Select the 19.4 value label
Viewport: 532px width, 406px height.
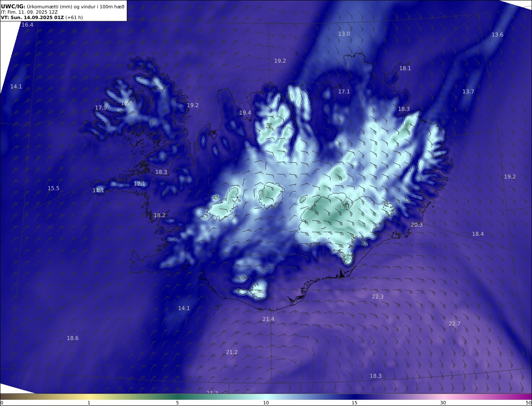tap(245, 113)
